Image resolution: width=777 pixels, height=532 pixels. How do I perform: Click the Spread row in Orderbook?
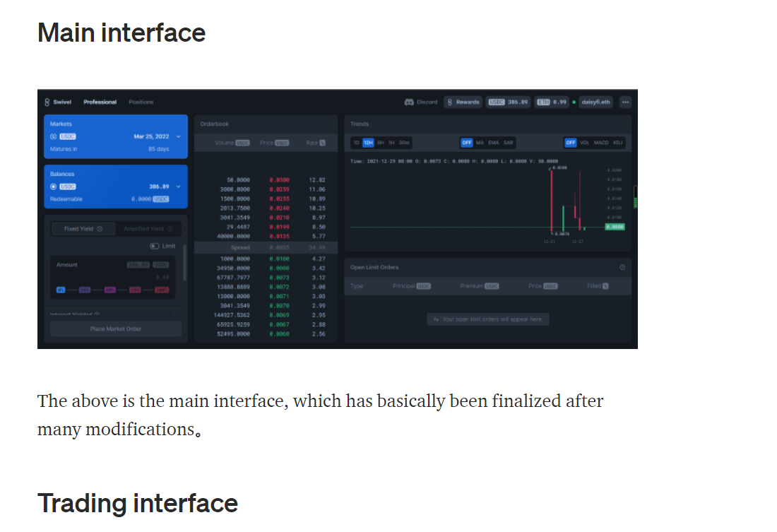click(x=266, y=247)
